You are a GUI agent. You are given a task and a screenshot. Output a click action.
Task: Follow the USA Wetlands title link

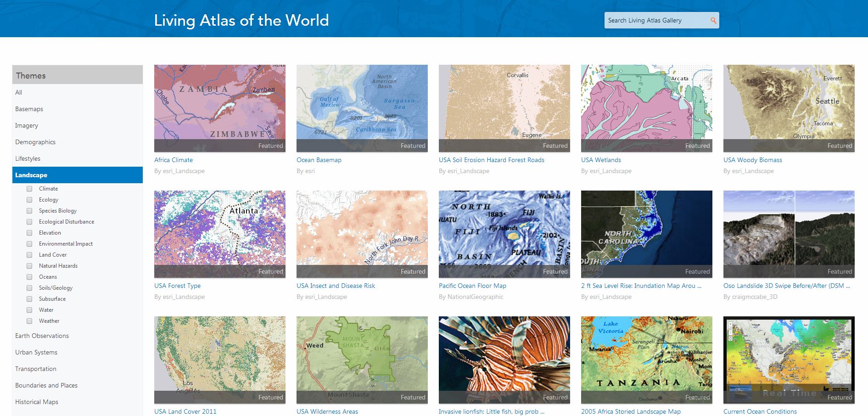click(601, 160)
